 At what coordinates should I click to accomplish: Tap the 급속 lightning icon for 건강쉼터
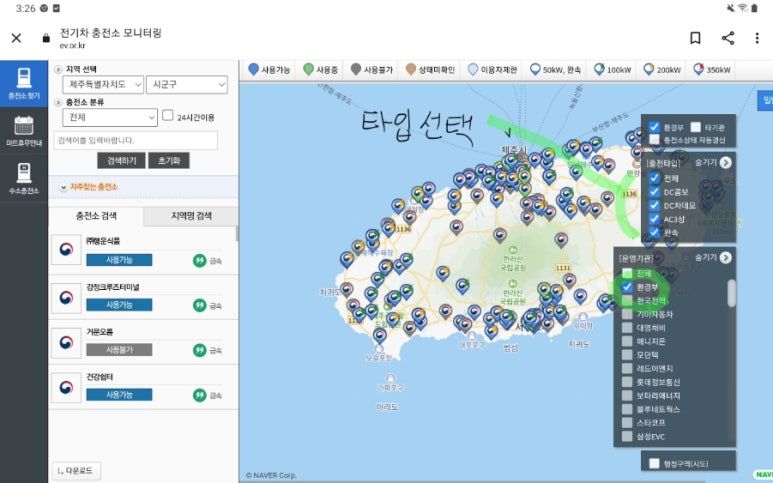click(200, 395)
